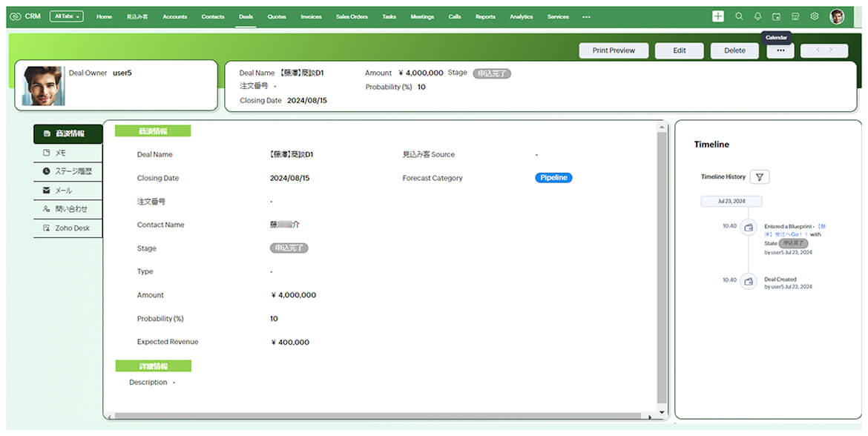Select the Zoho Desk sidebar section

click(68, 228)
